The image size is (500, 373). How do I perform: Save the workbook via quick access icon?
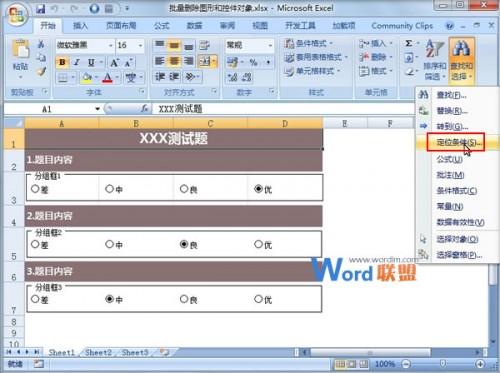(40, 8)
